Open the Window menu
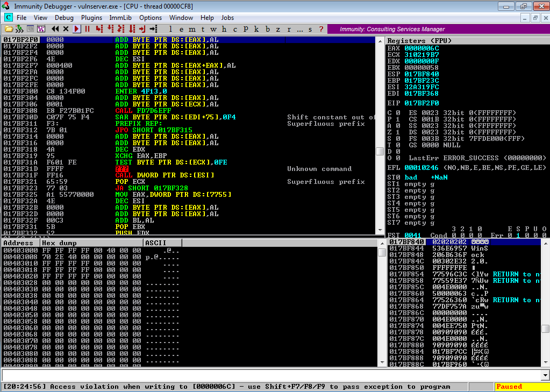 (x=181, y=18)
